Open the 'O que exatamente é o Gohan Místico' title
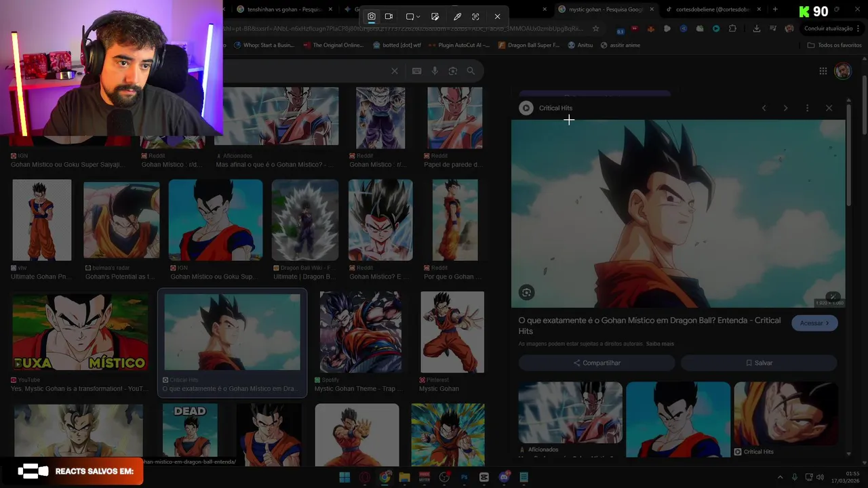 pos(650,325)
